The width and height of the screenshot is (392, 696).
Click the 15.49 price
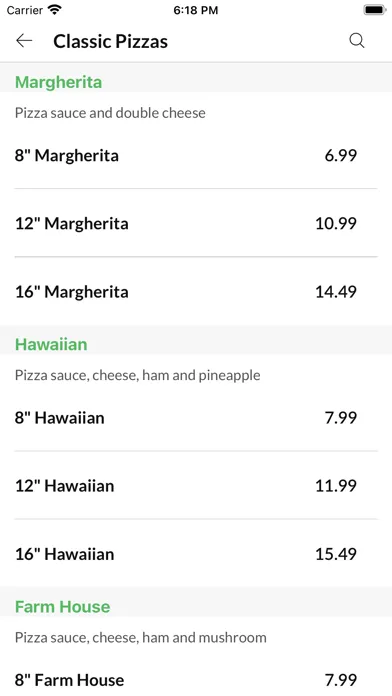[336, 554]
